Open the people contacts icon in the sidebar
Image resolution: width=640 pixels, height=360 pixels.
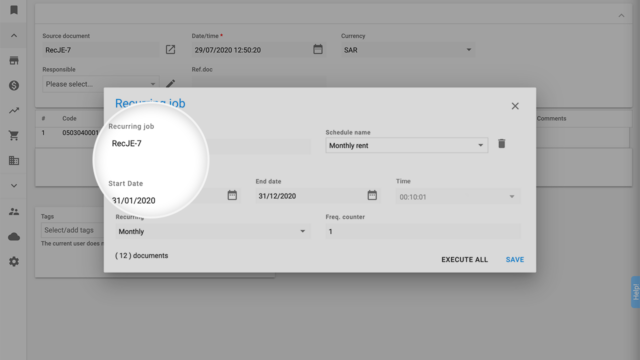coord(14,211)
